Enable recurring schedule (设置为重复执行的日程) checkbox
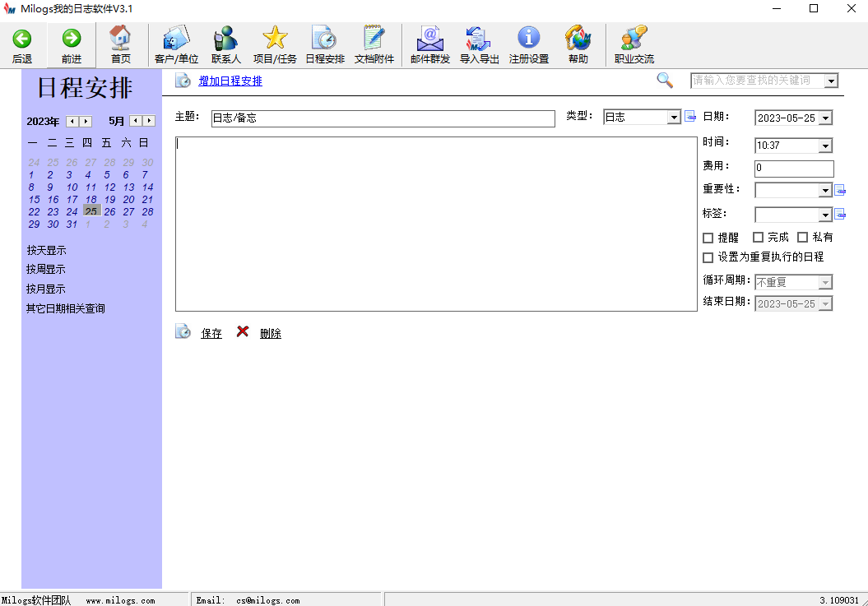 pyautogui.click(x=708, y=257)
